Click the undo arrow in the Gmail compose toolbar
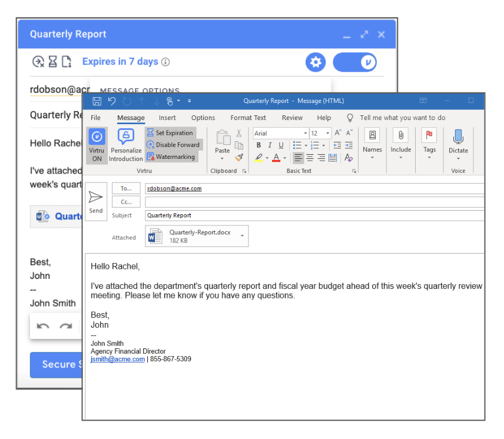504x439 pixels. (43, 326)
